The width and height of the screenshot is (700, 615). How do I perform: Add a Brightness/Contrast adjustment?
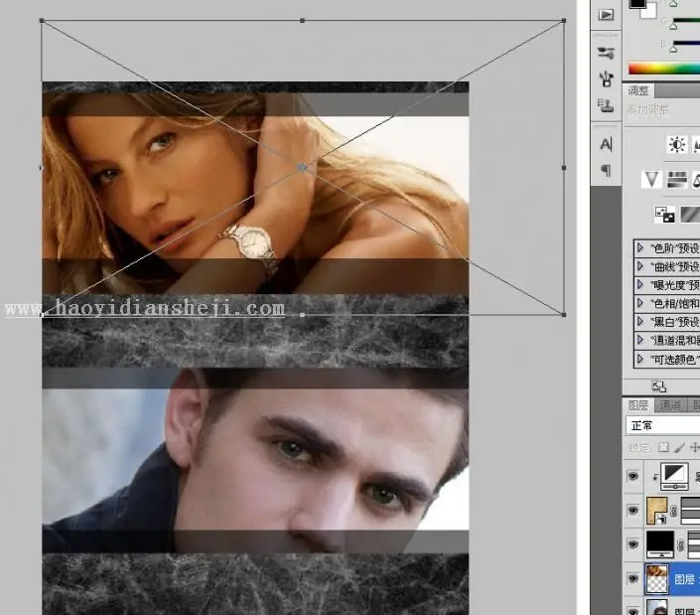point(677,145)
